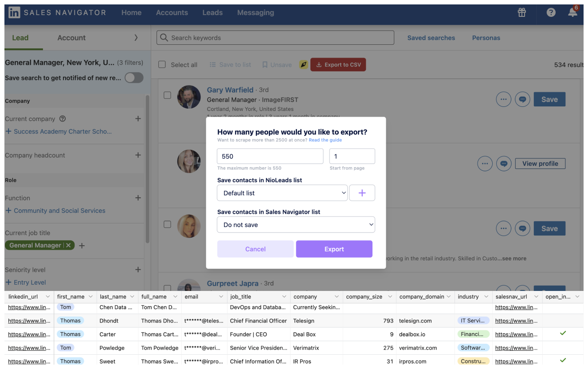Click the yellow NioLeads extension badge icon
This screenshot has width=588, height=369.
click(303, 64)
